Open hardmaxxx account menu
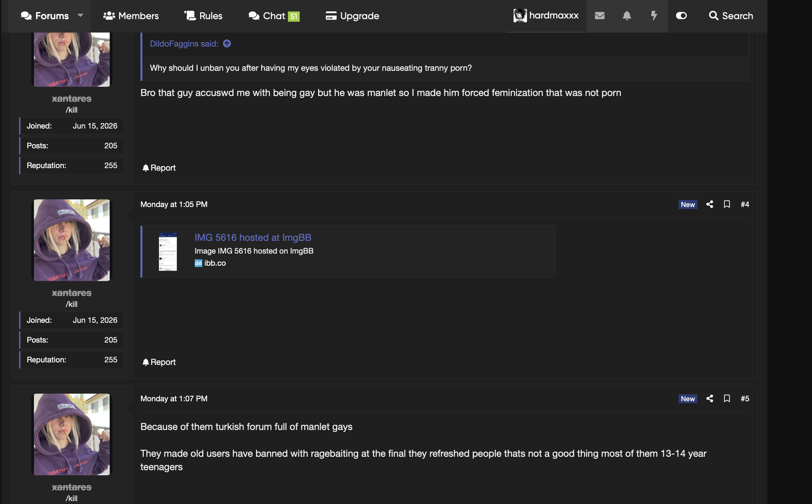This screenshot has height=504, width=812. [x=546, y=16]
